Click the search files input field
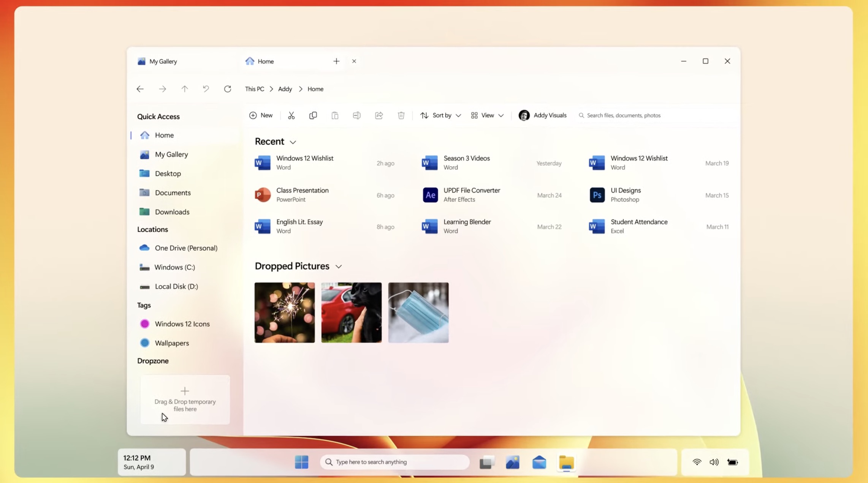The image size is (868, 483). [654, 115]
